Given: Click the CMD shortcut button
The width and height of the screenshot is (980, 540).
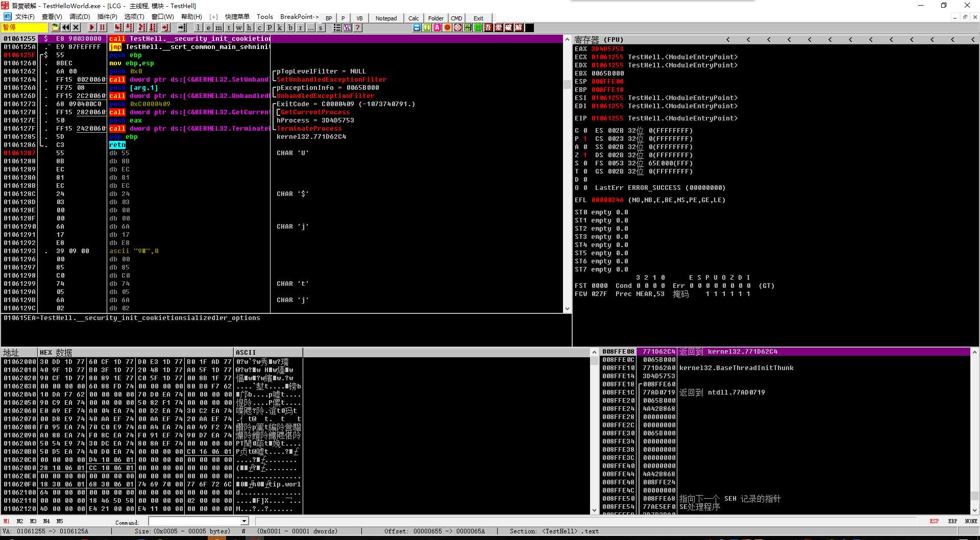Looking at the screenshot, I should pos(456,18).
